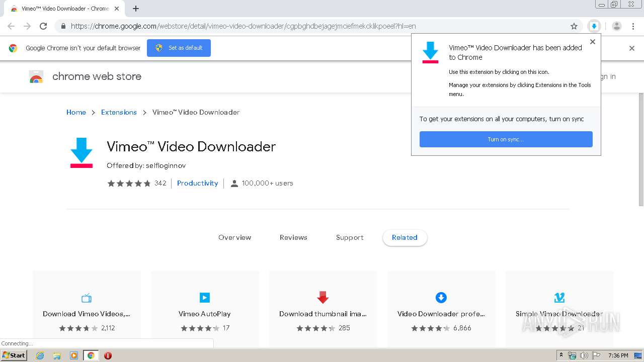644x362 pixels.
Task: Go forward with browser forward arrow
Action: tap(27, 26)
